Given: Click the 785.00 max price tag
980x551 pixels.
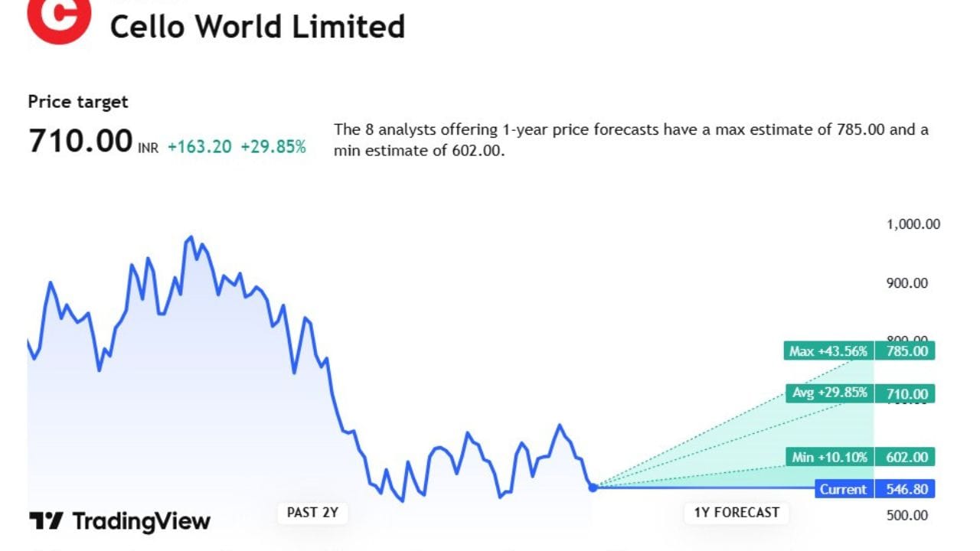Looking at the screenshot, I should tap(906, 351).
